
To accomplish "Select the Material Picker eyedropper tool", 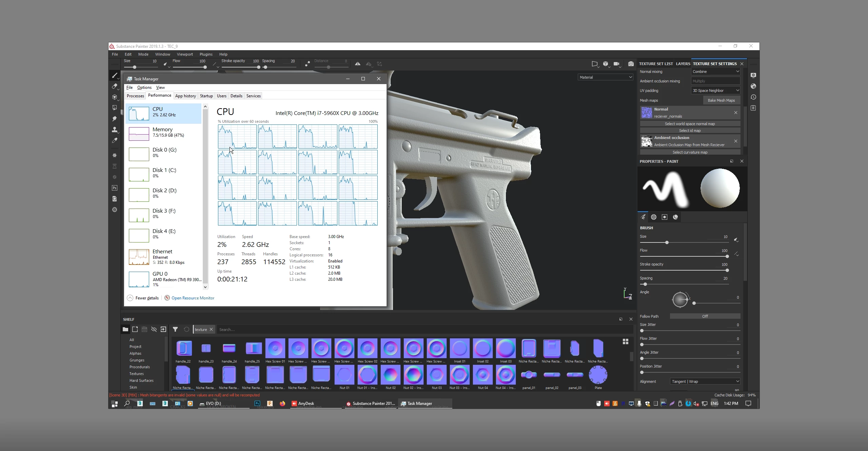I will pyautogui.click(x=115, y=140).
